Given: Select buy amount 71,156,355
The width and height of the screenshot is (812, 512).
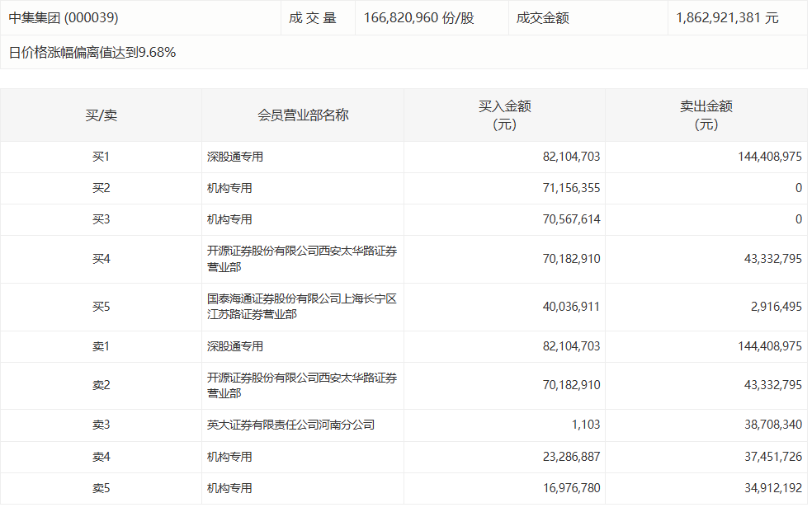Looking at the screenshot, I should (571, 188).
